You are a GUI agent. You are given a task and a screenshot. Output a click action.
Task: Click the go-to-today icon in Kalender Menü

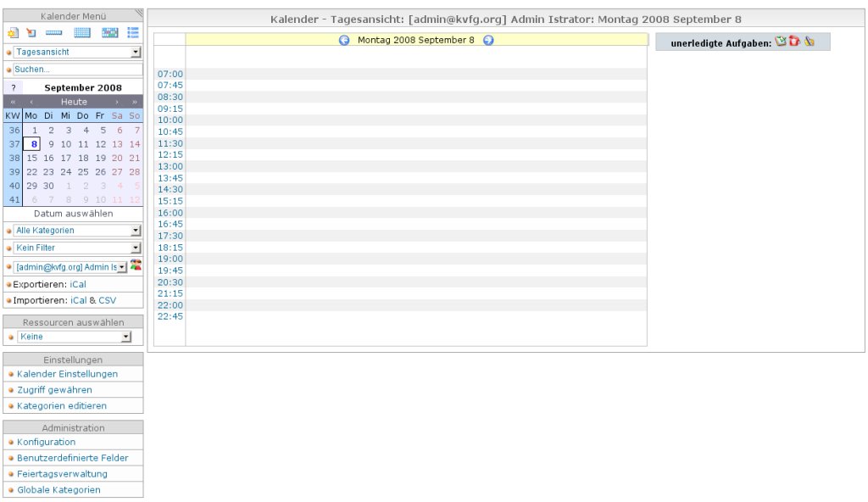31,33
